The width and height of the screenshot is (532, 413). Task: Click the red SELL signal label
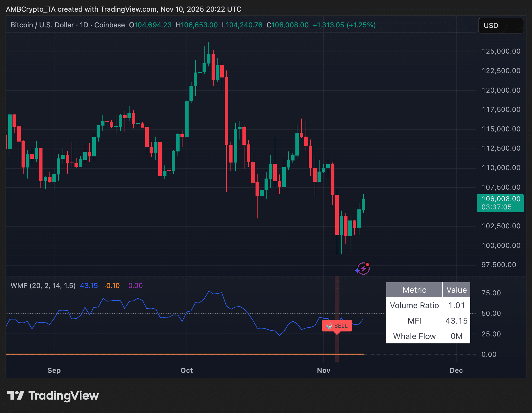pos(337,326)
